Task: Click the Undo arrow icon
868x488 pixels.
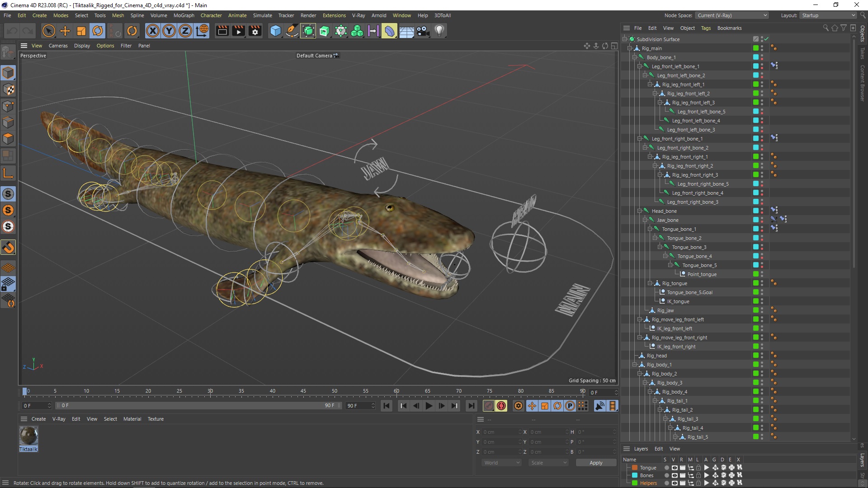Action: pos(12,31)
